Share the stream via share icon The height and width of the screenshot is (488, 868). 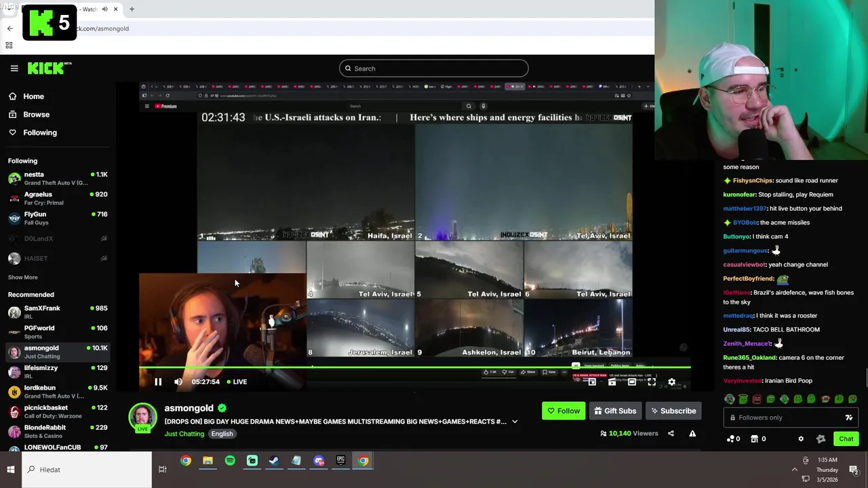pyautogui.click(x=671, y=434)
